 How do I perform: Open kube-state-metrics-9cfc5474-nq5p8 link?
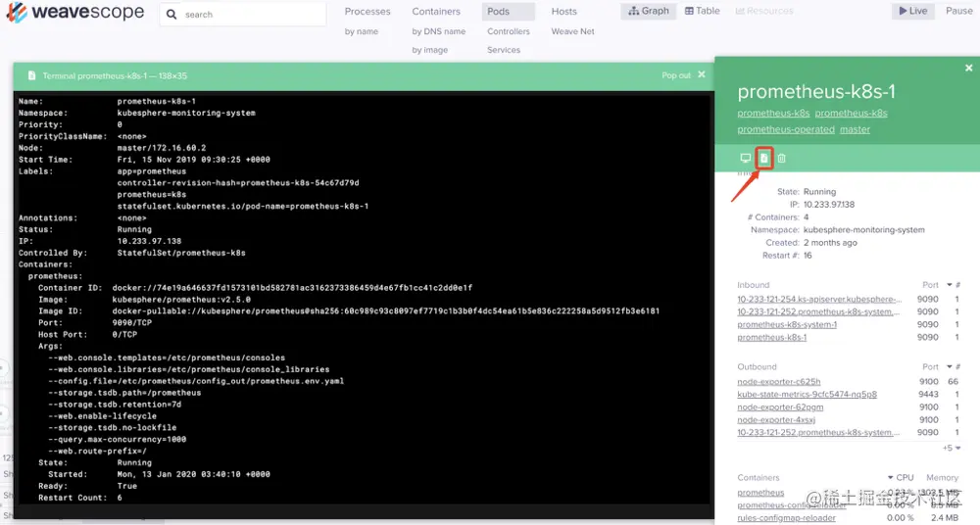tap(807, 395)
